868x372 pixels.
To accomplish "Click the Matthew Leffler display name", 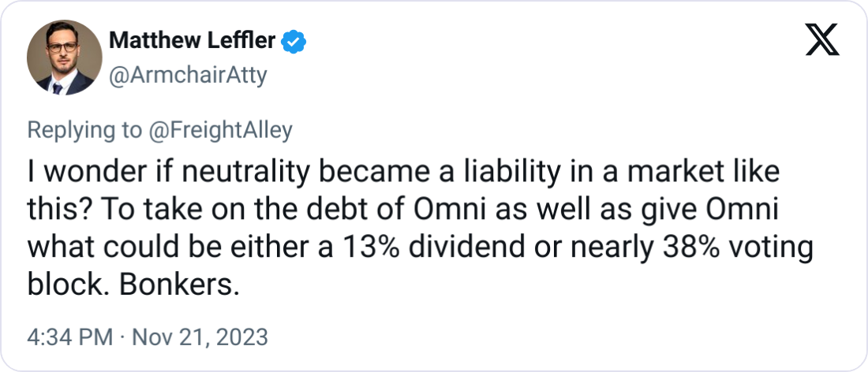I will tap(192, 41).
